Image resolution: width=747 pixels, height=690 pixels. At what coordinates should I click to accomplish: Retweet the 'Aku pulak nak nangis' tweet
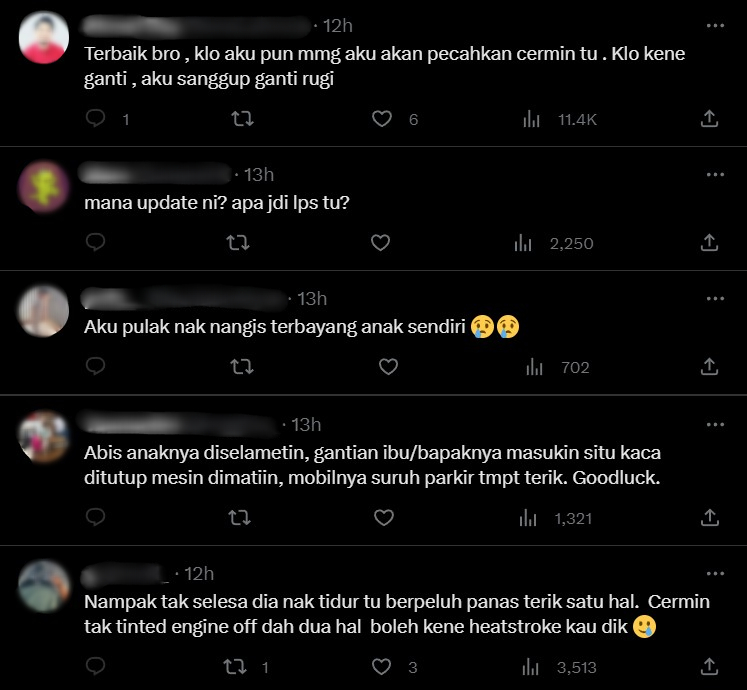(x=242, y=367)
